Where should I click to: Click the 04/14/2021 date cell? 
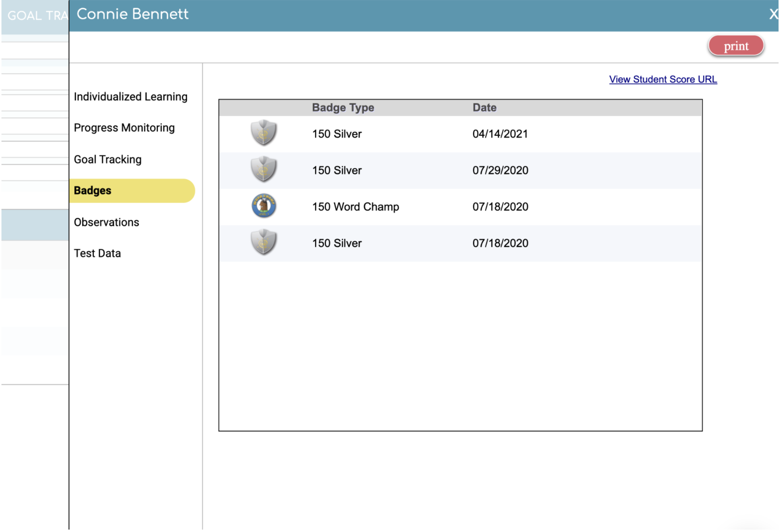500,134
